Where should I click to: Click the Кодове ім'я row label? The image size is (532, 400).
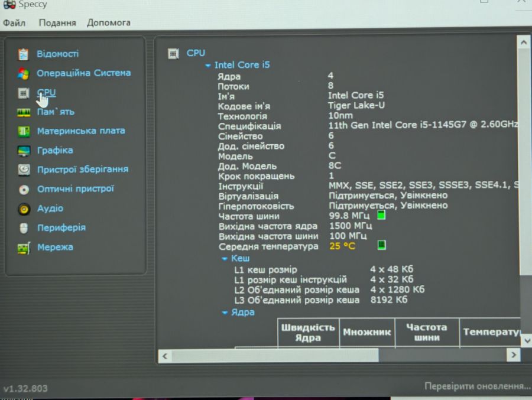coord(244,106)
